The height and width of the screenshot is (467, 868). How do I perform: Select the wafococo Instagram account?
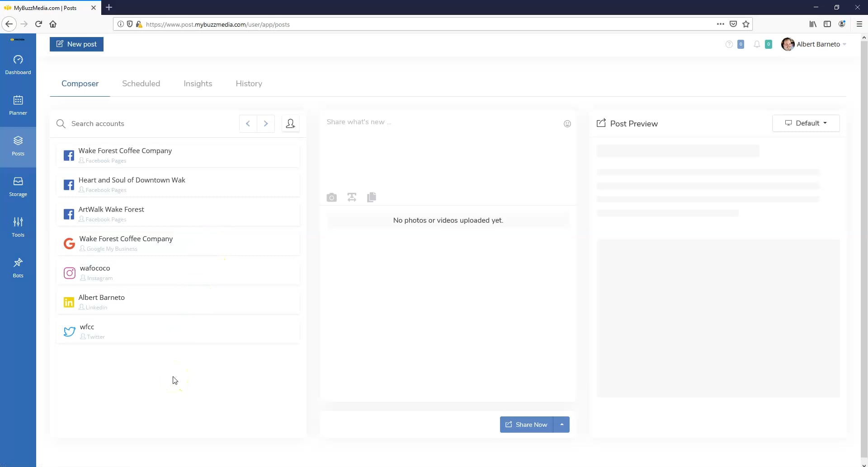click(x=178, y=272)
